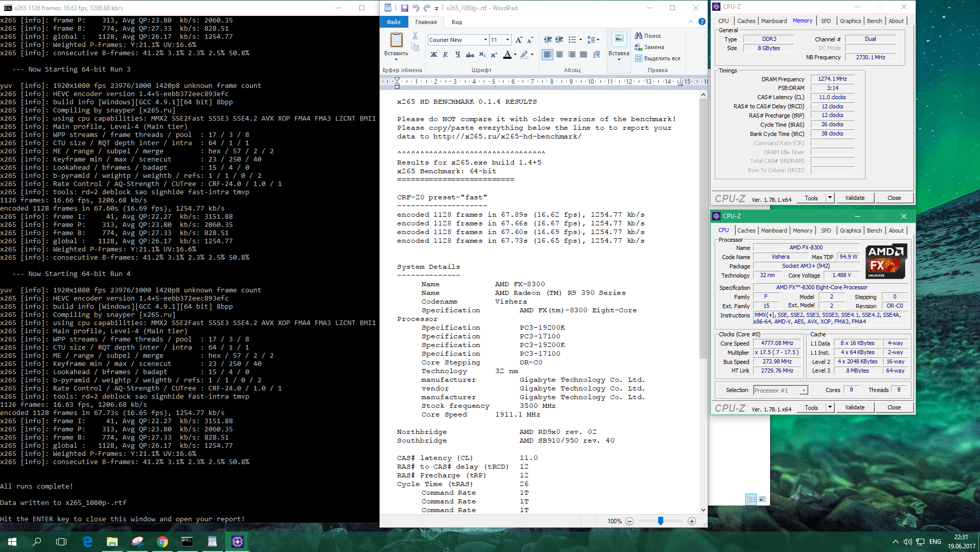Viewport: 980px width, 552px height.
Task: Zoom in with the plus button in WordPad
Action: pos(692,521)
